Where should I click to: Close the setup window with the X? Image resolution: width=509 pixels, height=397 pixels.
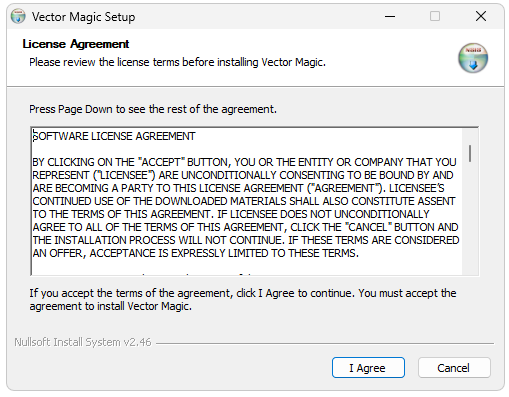[x=481, y=16]
